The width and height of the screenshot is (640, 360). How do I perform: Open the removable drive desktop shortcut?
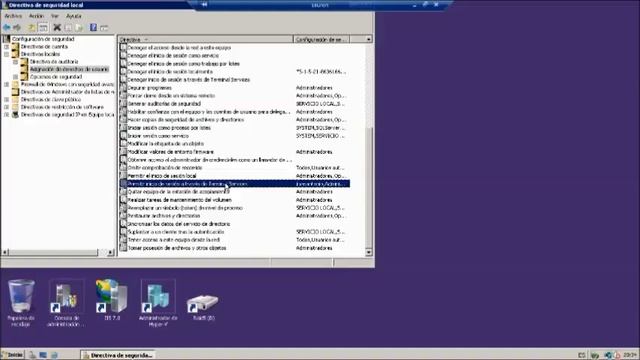click(203, 307)
